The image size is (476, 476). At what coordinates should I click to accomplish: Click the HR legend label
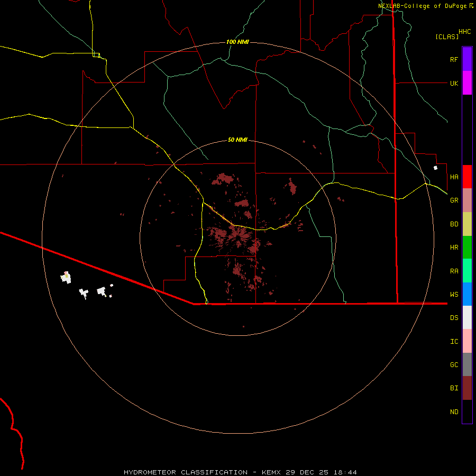[454, 248]
